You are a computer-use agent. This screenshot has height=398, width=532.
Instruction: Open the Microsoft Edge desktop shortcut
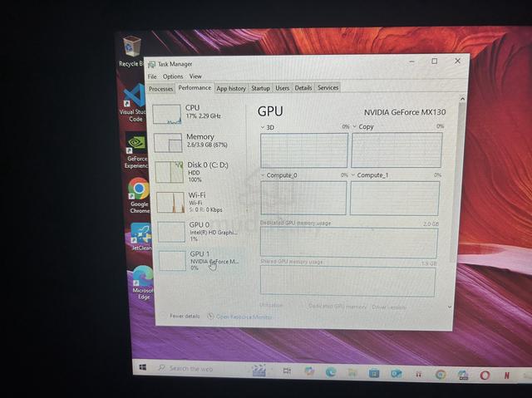143,283
